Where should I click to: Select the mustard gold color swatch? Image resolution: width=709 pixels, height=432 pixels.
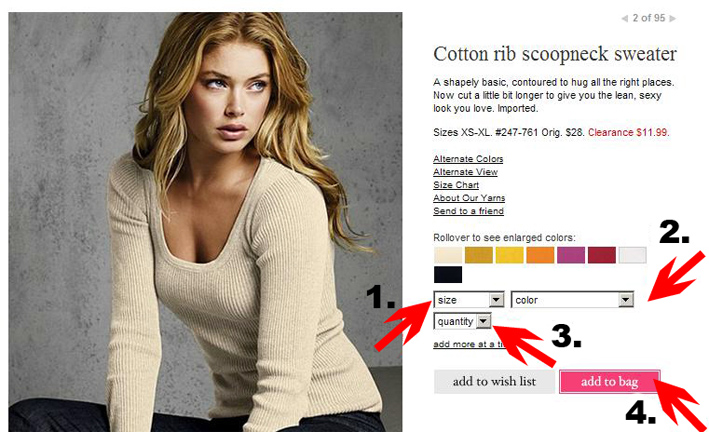coord(479,255)
